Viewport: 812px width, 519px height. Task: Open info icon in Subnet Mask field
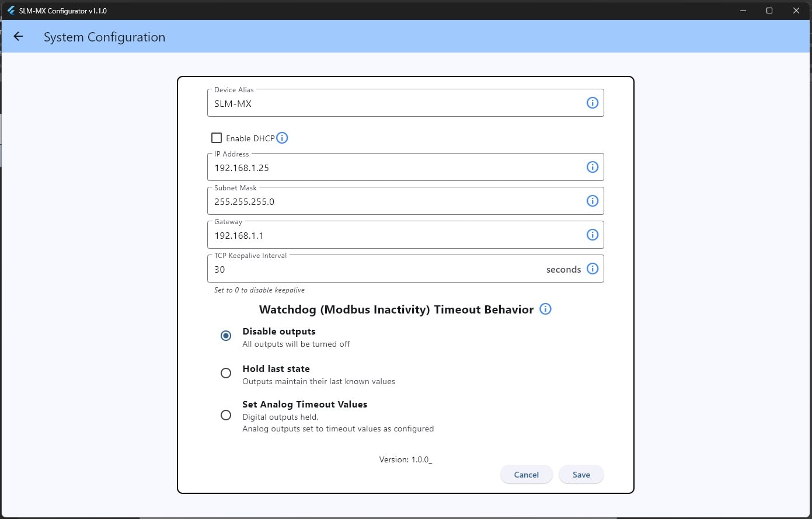(592, 201)
